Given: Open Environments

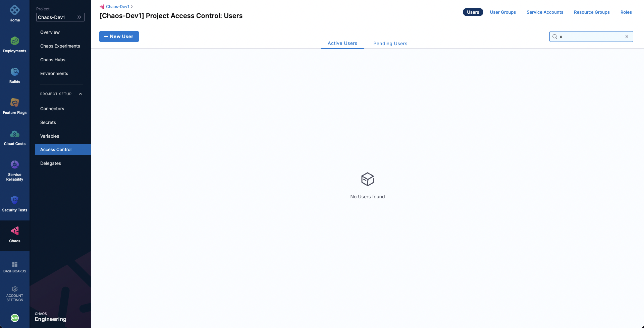Looking at the screenshot, I should (54, 73).
